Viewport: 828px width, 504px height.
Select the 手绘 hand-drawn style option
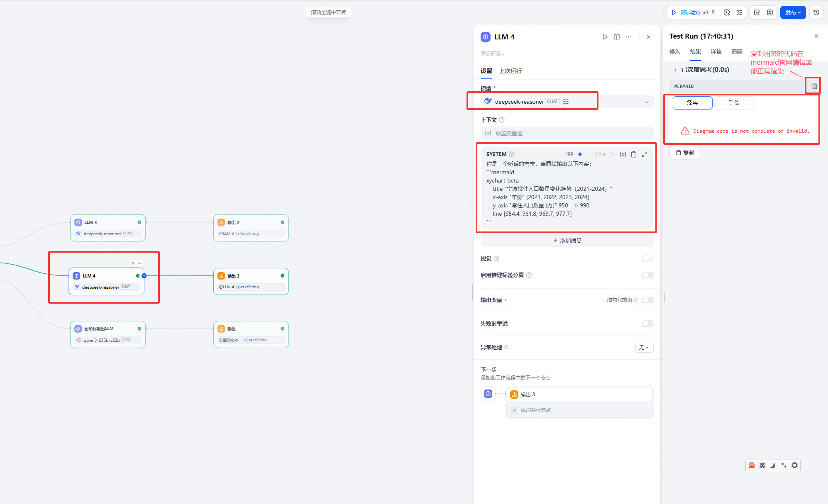734,102
